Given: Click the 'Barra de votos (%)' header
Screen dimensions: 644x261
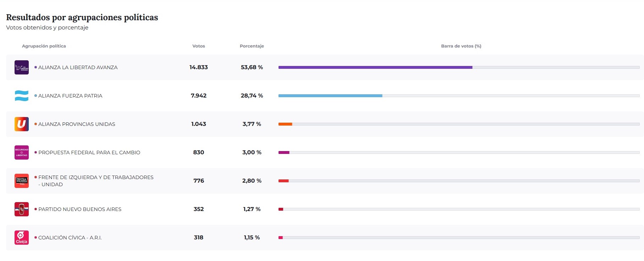Looking at the screenshot, I should (x=461, y=46).
